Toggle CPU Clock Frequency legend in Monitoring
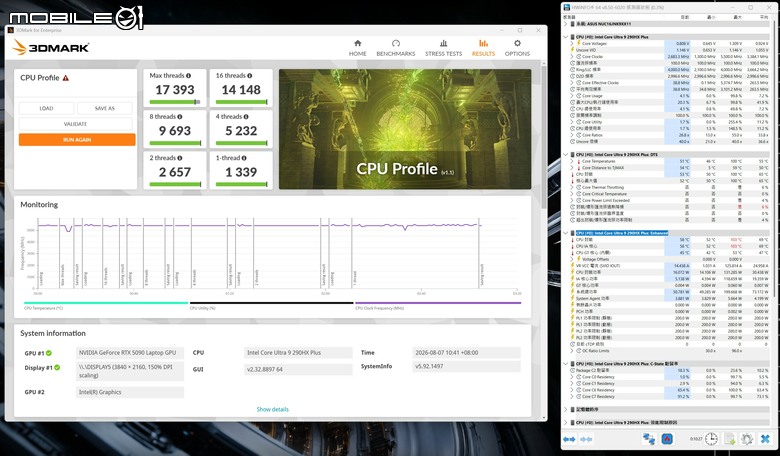This screenshot has width=780, height=456. point(438,305)
